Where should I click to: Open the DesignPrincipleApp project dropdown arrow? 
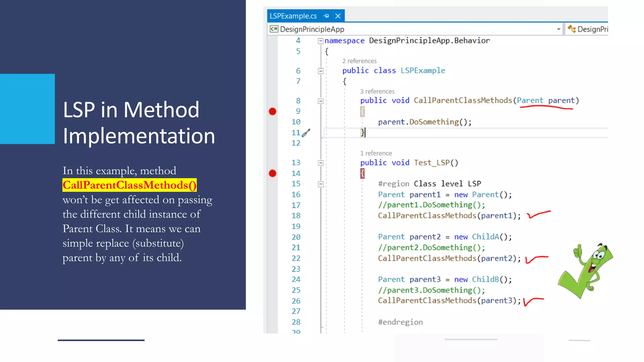pos(558,29)
